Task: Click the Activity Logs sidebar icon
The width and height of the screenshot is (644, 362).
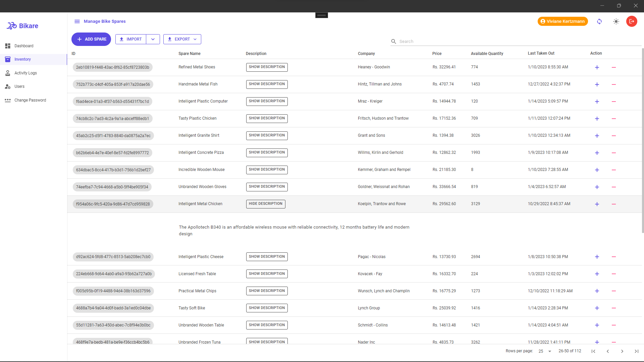Action: tap(7, 73)
